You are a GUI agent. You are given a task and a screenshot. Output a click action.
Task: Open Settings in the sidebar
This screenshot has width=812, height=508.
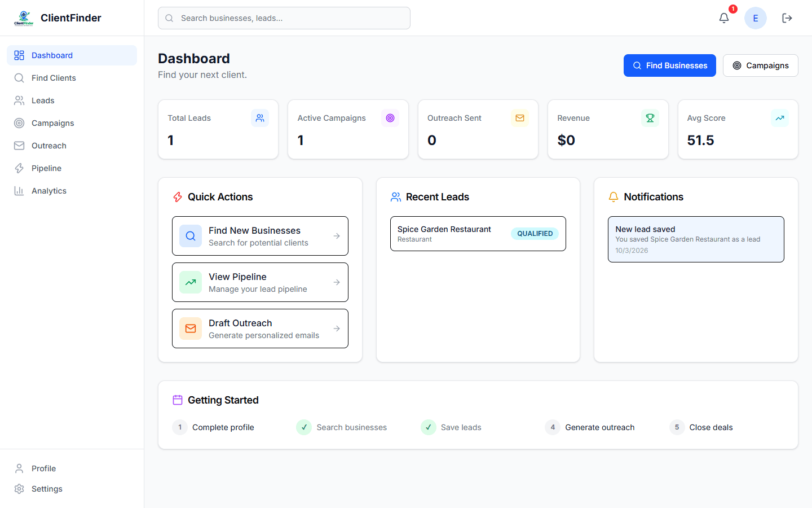click(x=72, y=489)
